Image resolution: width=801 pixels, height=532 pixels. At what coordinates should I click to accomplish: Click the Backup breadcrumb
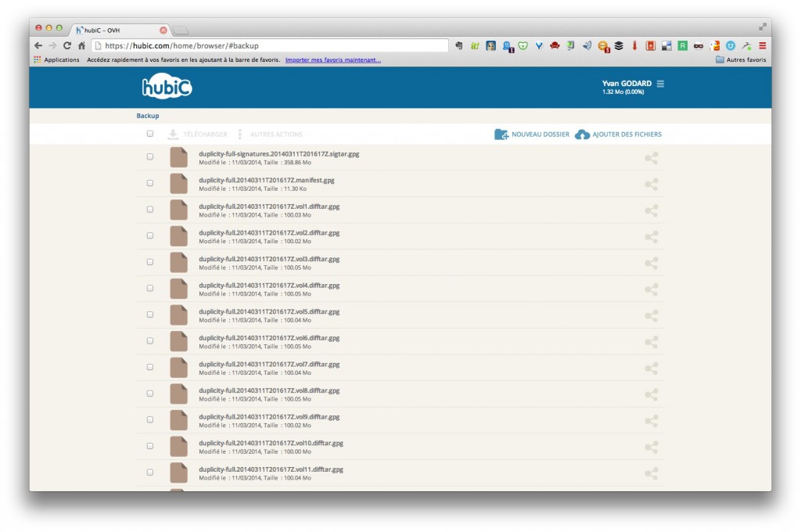[x=148, y=116]
